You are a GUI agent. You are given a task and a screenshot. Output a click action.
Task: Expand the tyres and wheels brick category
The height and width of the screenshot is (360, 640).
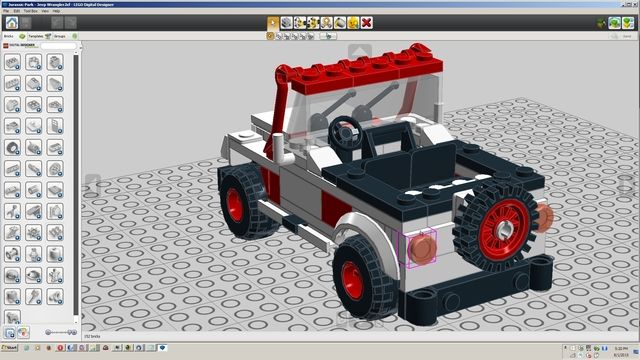coord(13,147)
